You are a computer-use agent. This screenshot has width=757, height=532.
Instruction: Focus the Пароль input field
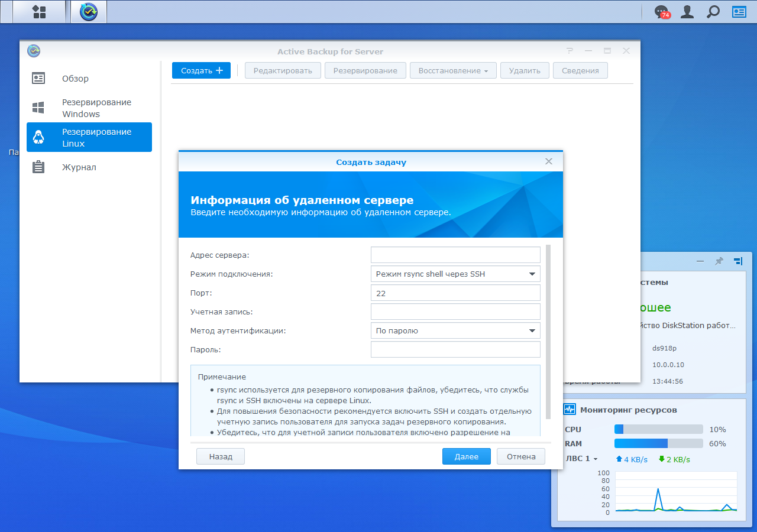point(455,349)
